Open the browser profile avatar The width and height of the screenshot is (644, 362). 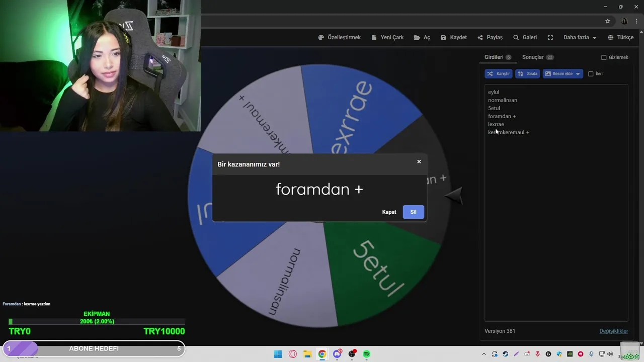tap(624, 21)
